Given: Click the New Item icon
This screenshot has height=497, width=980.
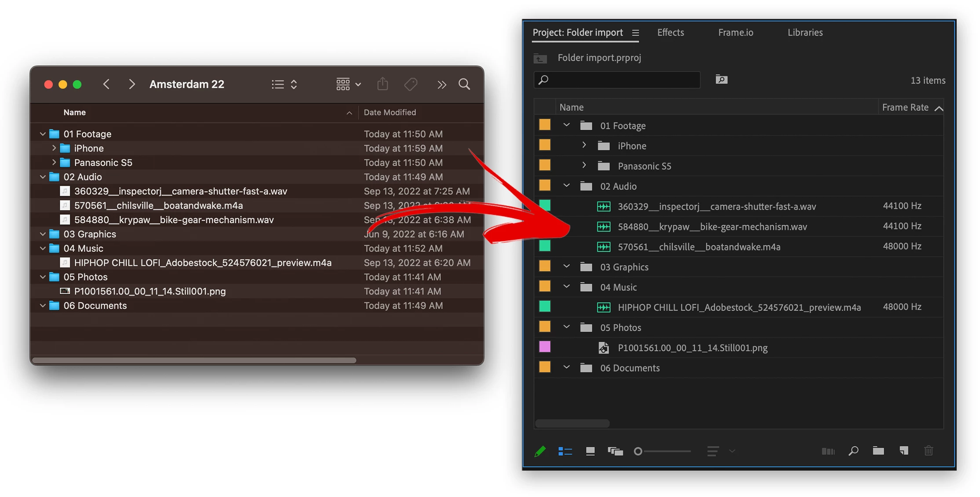Looking at the screenshot, I should [903, 451].
